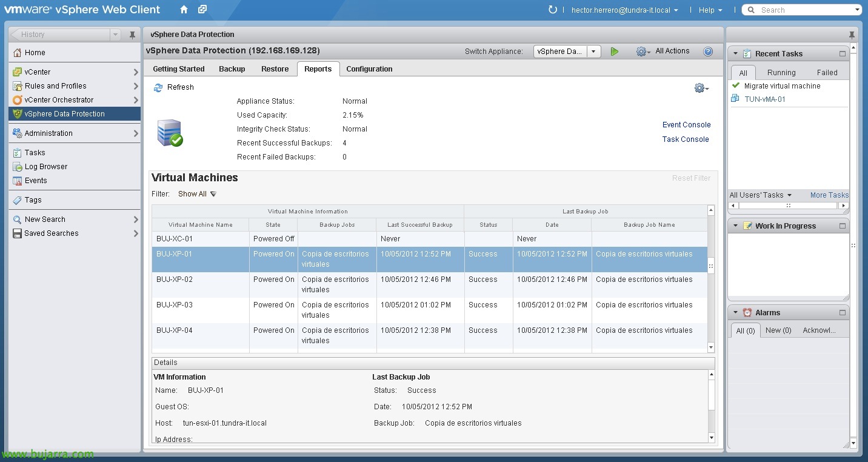Open Events using its navigator icon
868x462 pixels.
pos(18,181)
